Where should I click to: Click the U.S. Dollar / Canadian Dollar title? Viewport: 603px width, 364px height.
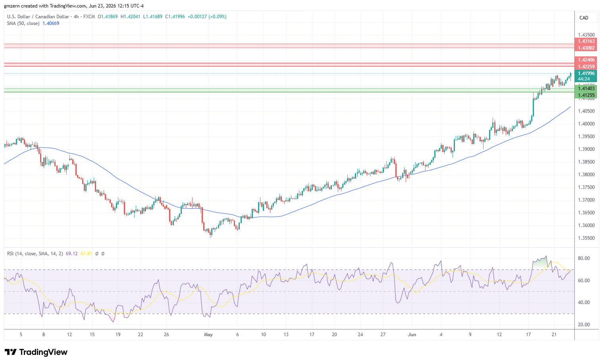38,17
